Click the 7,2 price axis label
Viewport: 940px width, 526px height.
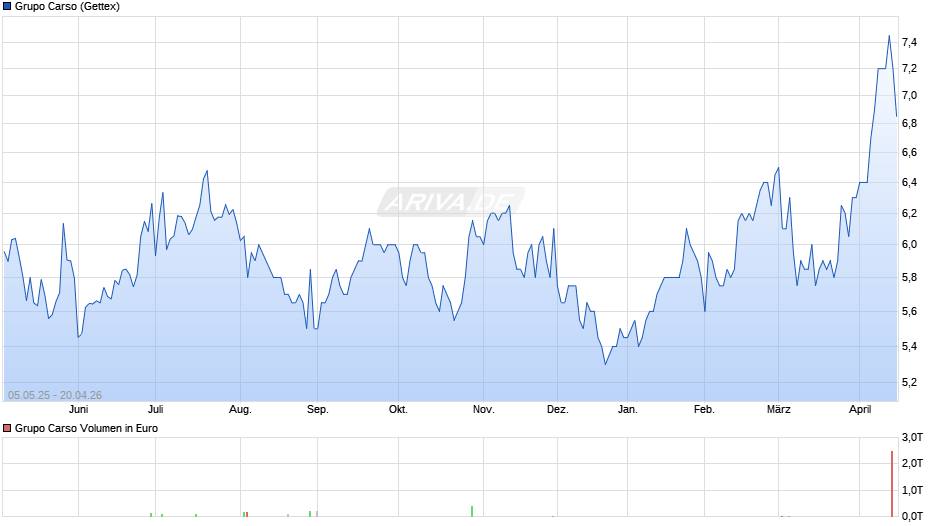909,68
